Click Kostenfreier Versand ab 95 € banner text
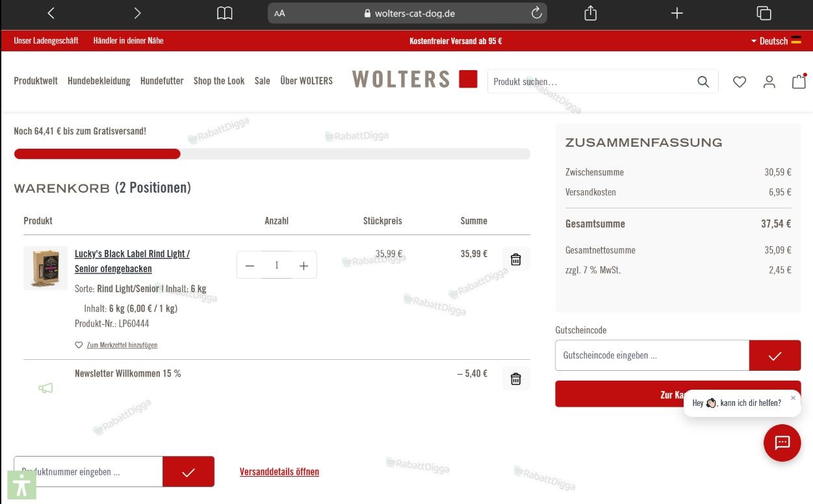The image size is (813, 504). pyautogui.click(x=456, y=41)
